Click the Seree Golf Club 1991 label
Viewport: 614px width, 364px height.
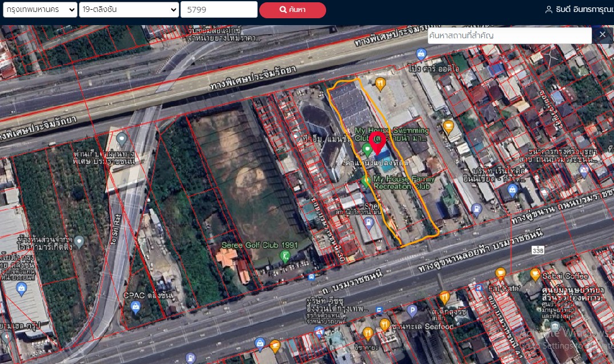260,245
